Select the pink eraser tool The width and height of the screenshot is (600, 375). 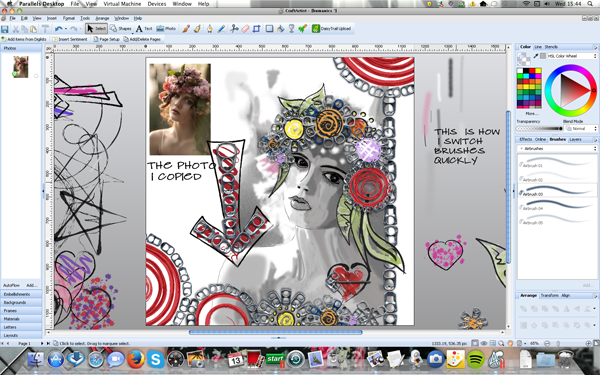(x=245, y=29)
